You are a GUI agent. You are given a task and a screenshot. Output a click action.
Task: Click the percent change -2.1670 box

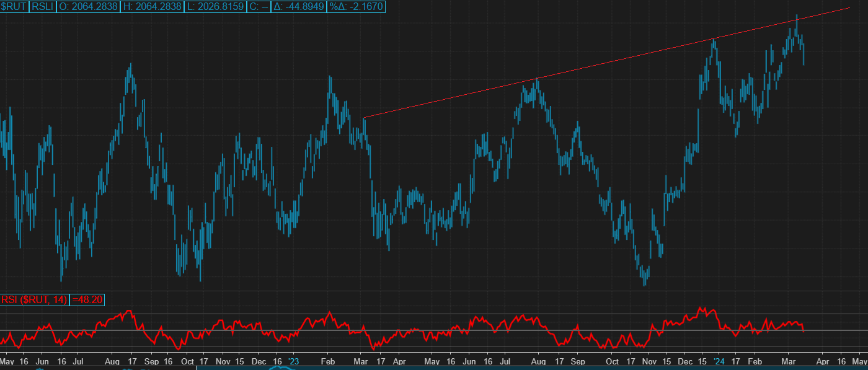355,7
